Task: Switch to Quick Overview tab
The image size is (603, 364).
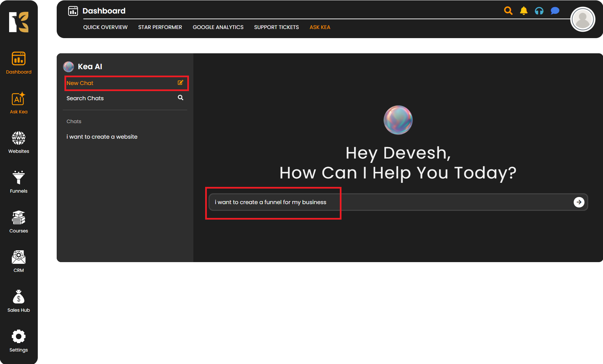Action: coord(105,27)
